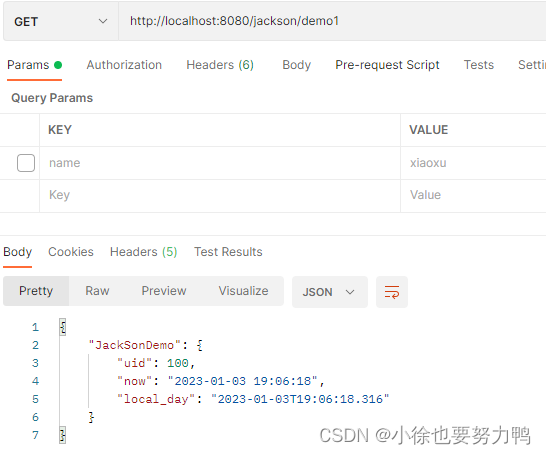Viewport: 546px width, 454px height.
Task: Open the Pre-request Script tab
Action: pos(387,65)
